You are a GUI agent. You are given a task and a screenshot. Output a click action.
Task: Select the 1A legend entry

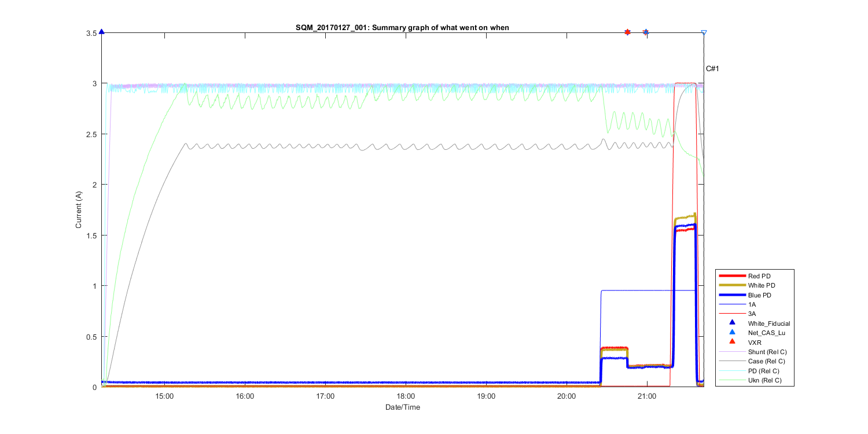click(752, 304)
